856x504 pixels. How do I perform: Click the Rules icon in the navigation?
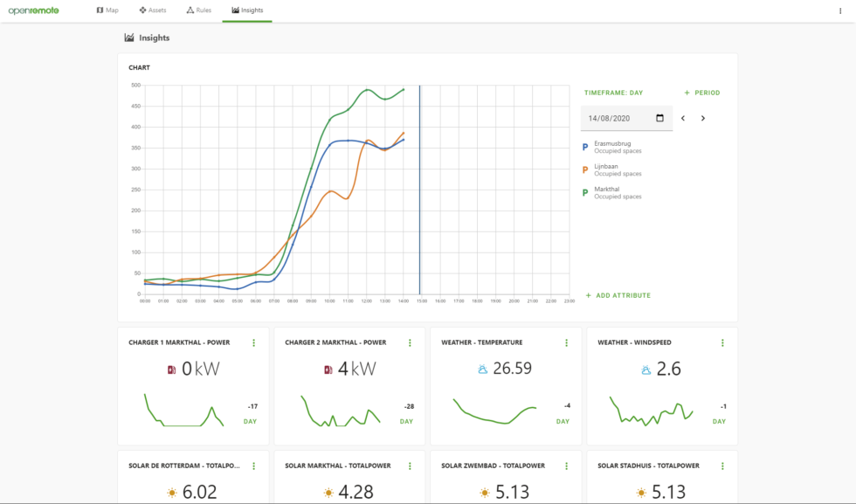189,10
